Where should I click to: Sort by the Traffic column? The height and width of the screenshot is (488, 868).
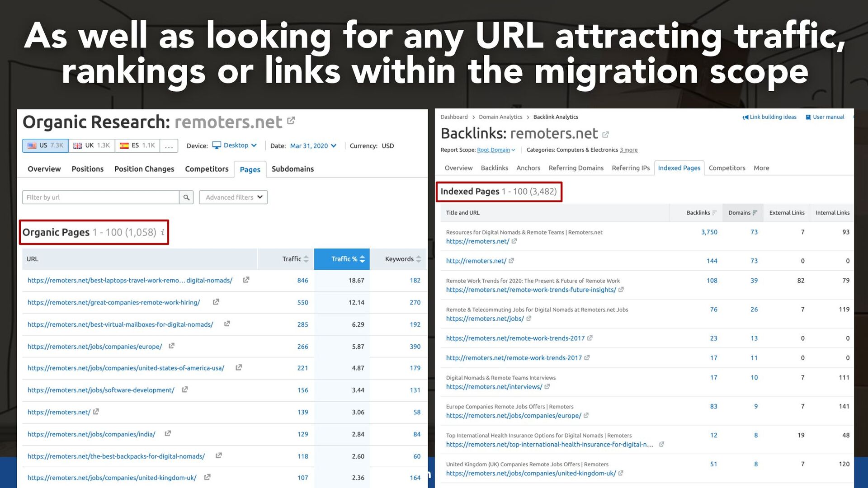coord(295,259)
